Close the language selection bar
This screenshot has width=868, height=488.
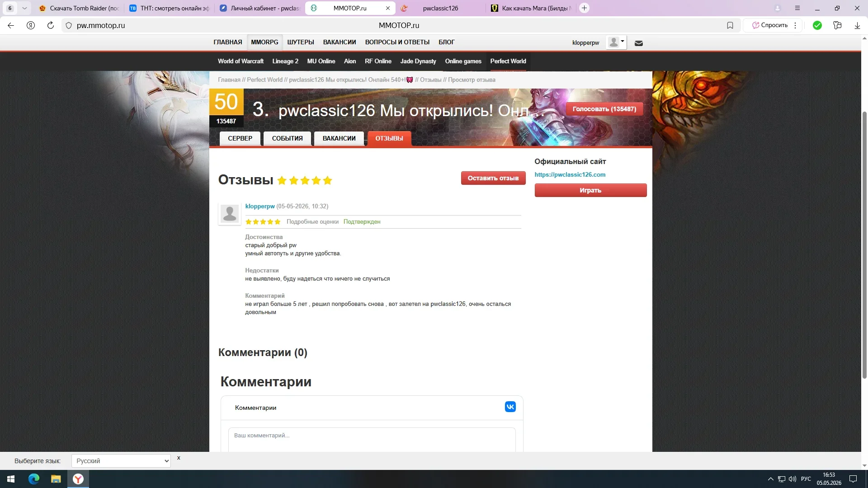coord(179,458)
